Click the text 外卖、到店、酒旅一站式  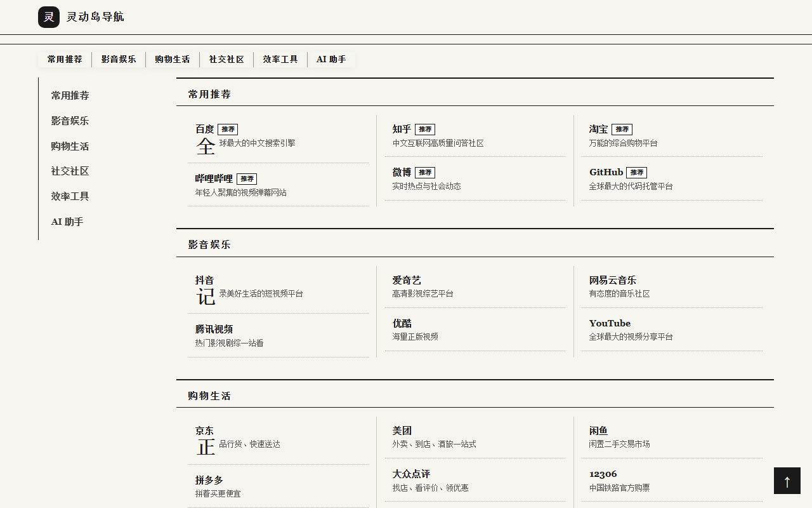pyautogui.click(x=435, y=444)
